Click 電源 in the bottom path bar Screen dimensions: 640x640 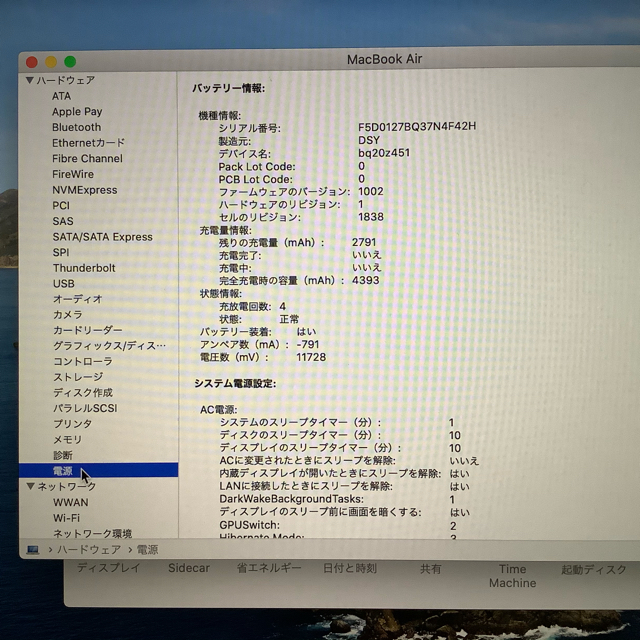click(147, 550)
